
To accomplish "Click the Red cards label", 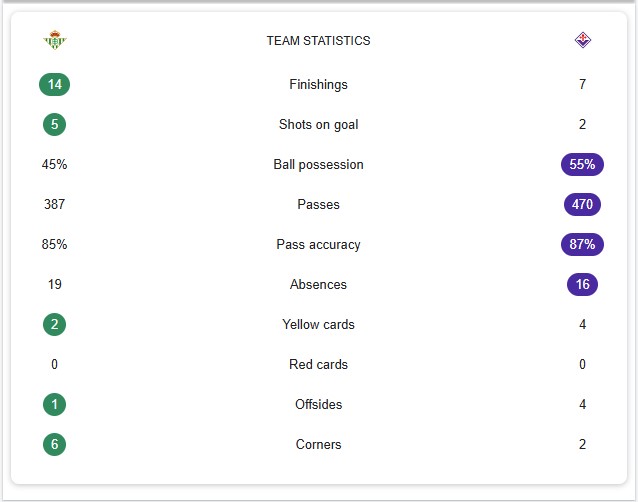I will pyautogui.click(x=319, y=364).
